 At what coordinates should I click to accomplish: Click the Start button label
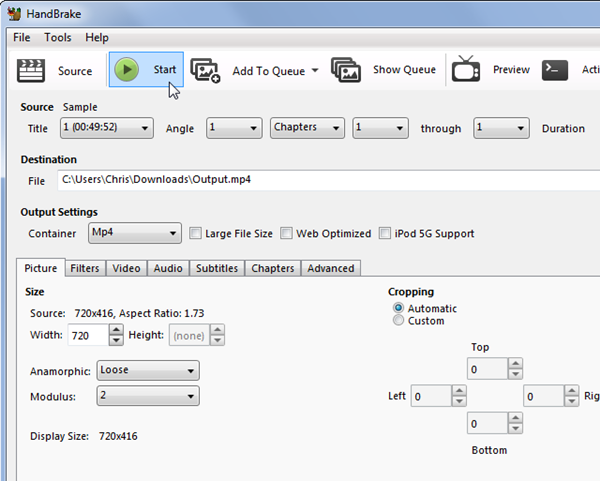coord(165,69)
